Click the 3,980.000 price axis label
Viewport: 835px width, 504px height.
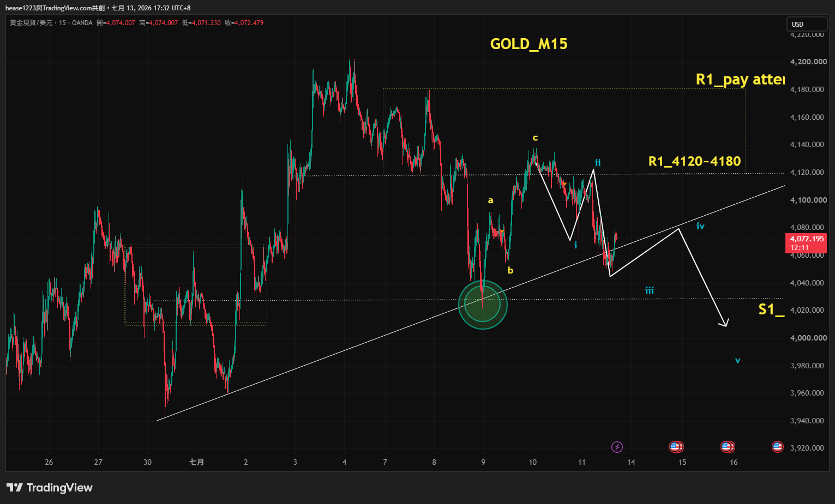click(x=807, y=366)
